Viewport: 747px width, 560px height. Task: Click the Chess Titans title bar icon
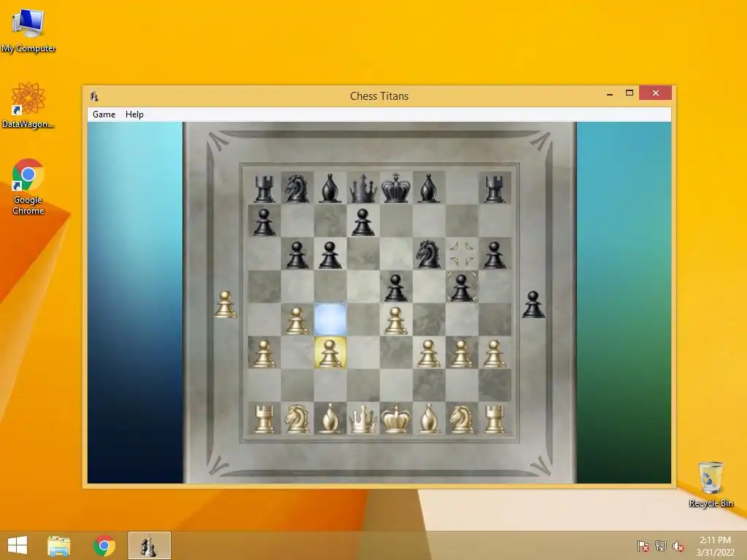click(94, 96)
